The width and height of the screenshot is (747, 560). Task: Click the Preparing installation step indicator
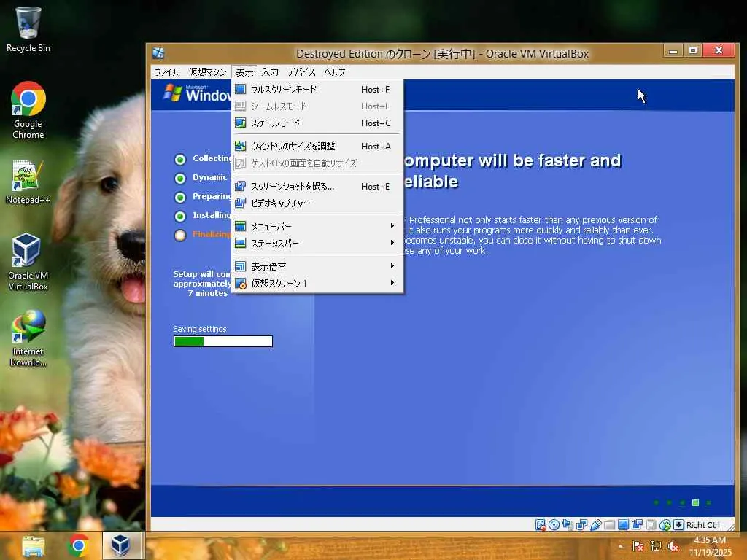point(180,197)
